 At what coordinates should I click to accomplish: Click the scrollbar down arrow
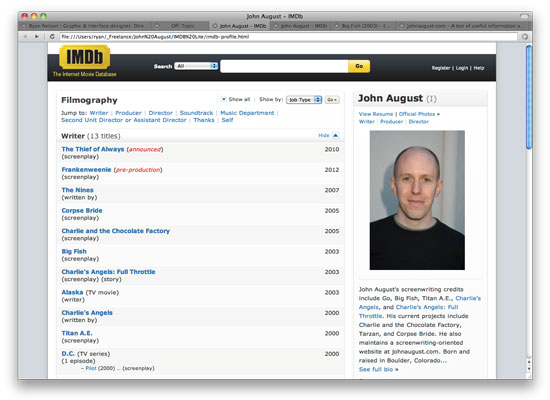[x=529, y=369]
